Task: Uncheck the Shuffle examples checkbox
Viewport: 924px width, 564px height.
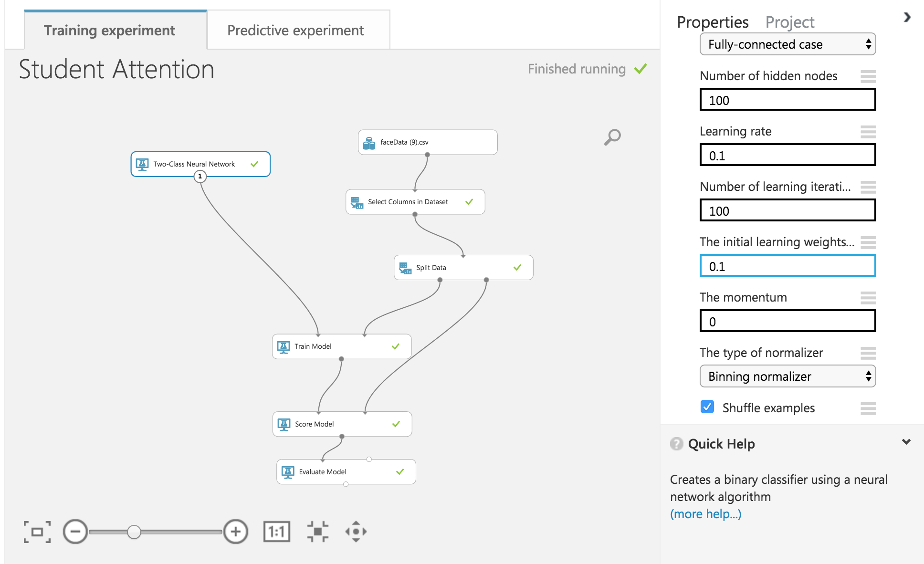Action: pos(707,407)
